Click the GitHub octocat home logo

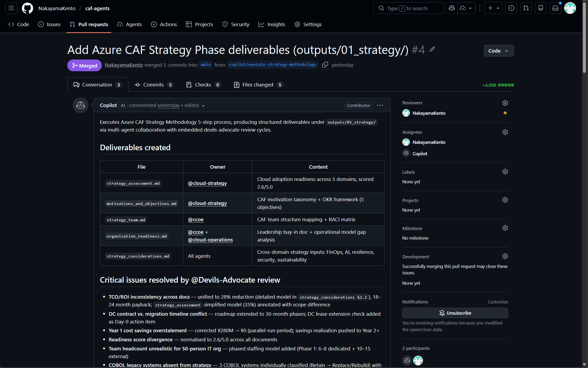[27, 8]
